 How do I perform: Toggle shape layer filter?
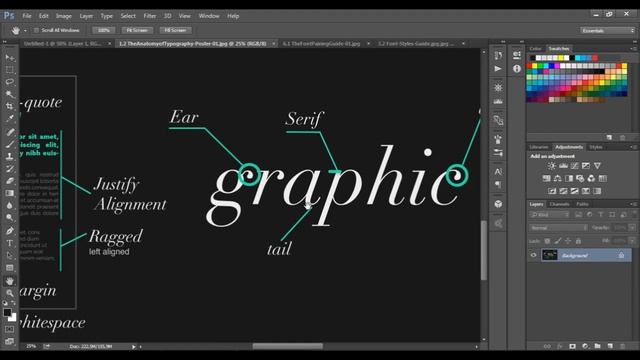[x=612, y=214]
